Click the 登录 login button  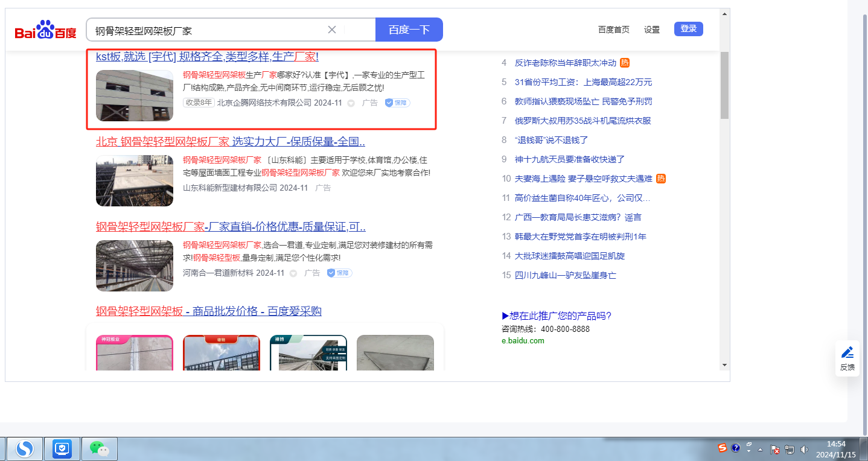[x=689, y=29]
